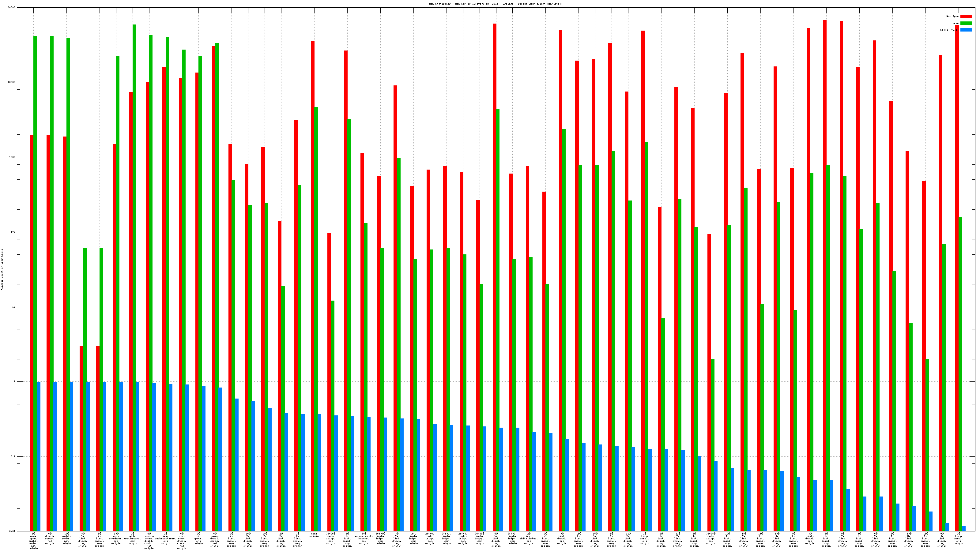Screen dimensions: 980x551
Task: Click the green bar above ubl.unsubscore.com
Action: click(134, 278)
